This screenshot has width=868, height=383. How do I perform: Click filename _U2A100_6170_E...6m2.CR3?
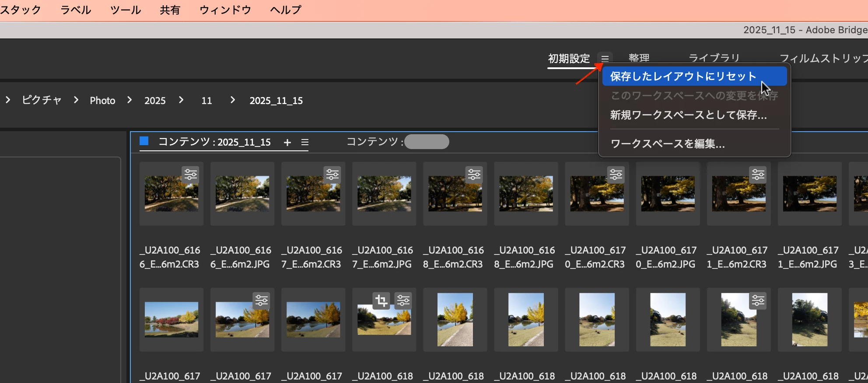pyautogui.click(x=595, y=257)
